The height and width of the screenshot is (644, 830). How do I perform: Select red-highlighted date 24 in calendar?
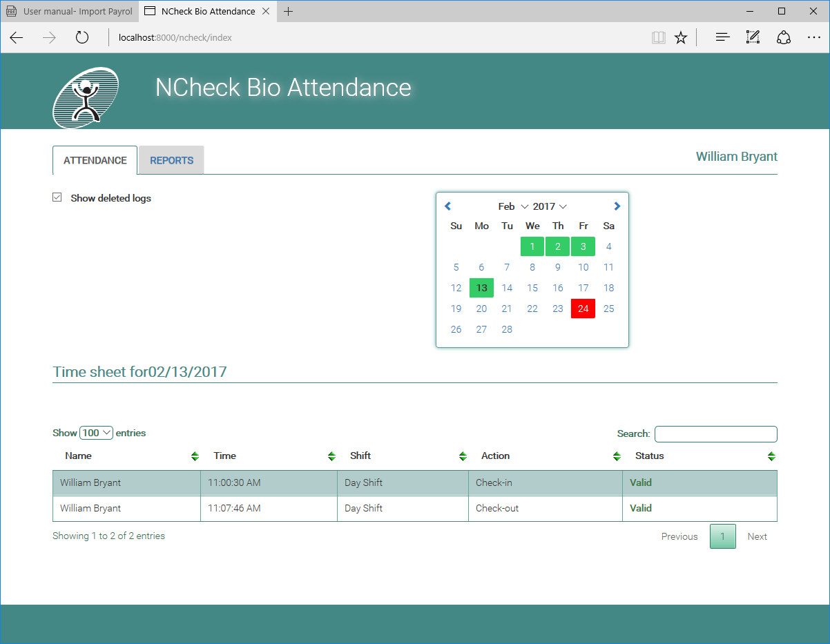583,309
